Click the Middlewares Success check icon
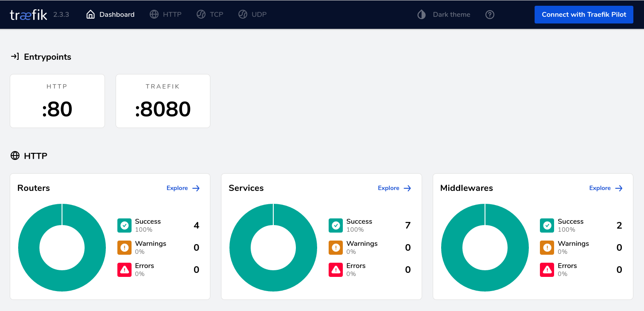This screenshot has width=644, height=311. (x=547, y=225)
